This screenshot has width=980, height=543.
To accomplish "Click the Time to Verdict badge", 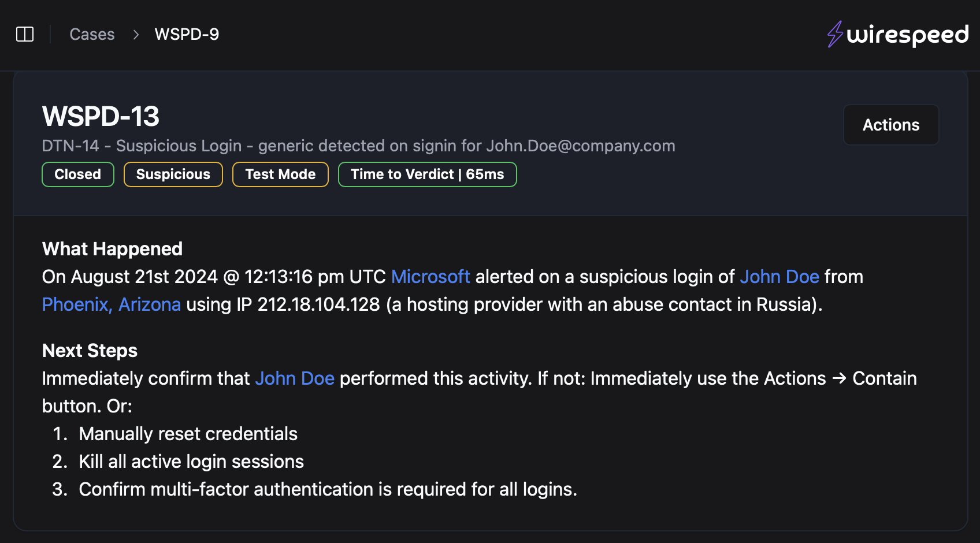I will [427, 174].
